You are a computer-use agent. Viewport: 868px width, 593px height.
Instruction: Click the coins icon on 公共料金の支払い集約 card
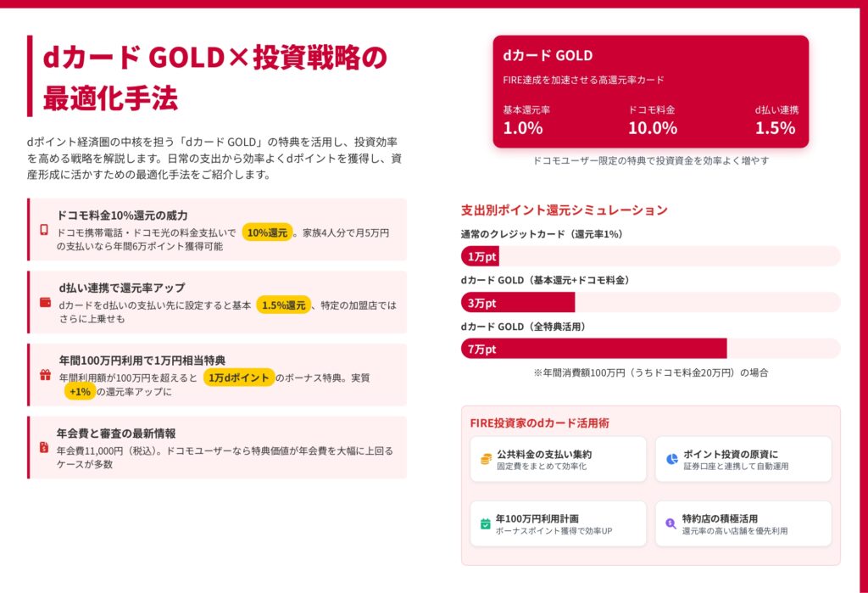tap(486, 459)
